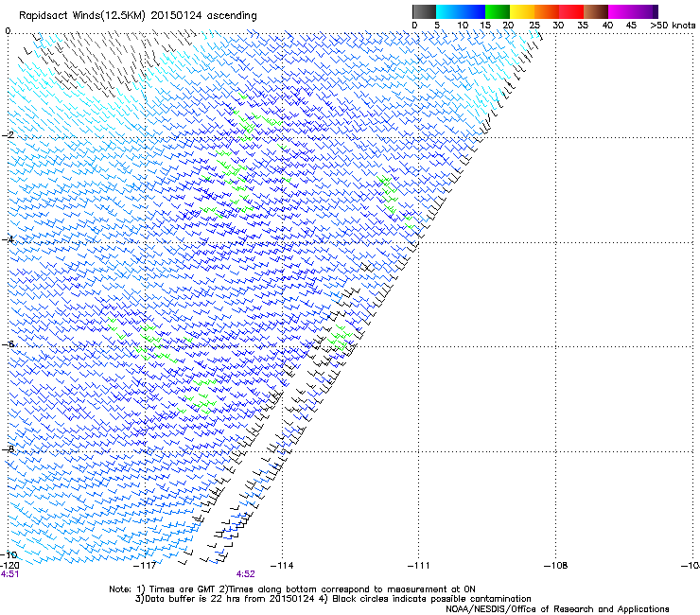Click the green 15-20 knots legend swatch

(x=498, y=11)
